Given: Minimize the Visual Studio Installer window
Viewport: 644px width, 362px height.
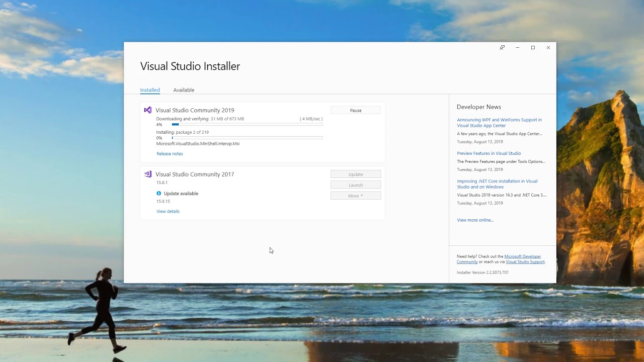Looking at the screenshot, I should click(517, 48).
